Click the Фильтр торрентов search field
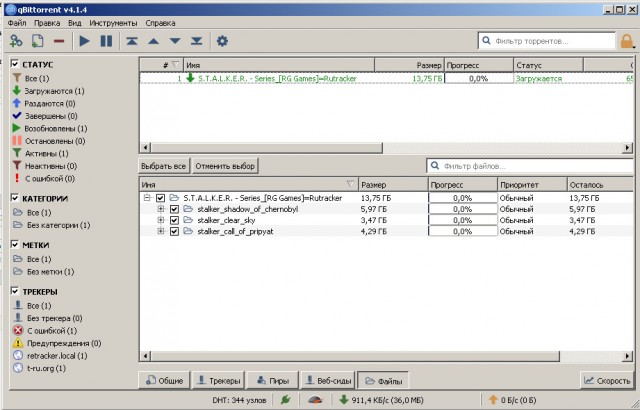Viewport: 640px width, 410px height. pyautogui.click(x=547, y=41)
